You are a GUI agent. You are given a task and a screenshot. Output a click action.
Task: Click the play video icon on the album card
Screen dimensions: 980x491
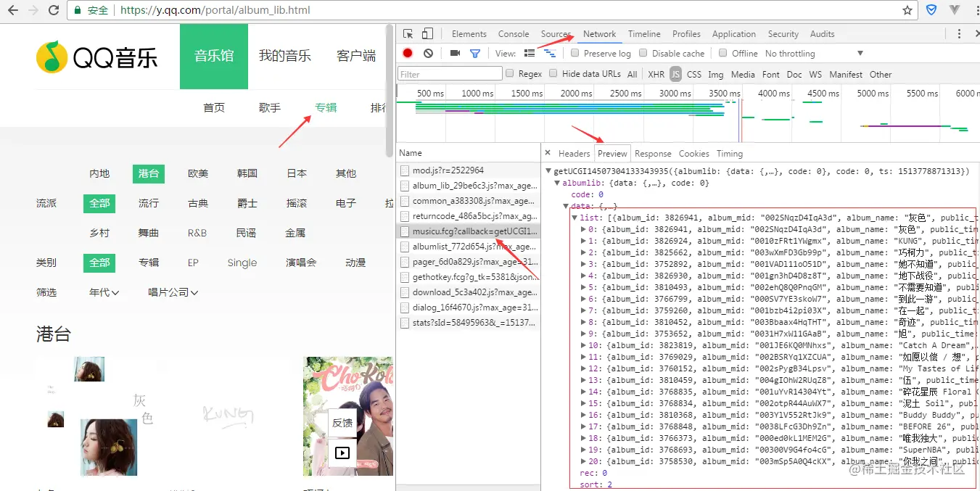(342, 453)
